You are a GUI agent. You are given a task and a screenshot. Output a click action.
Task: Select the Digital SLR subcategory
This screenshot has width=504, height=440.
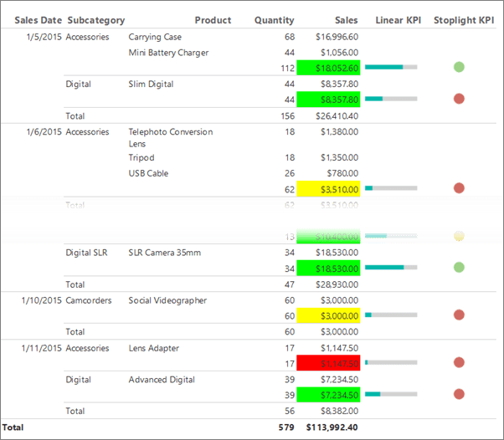(86, 253)
